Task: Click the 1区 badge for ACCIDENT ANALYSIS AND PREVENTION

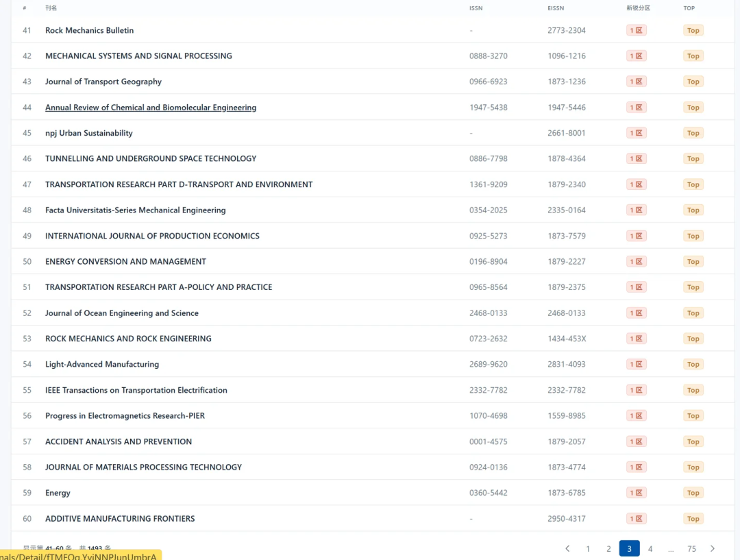Action: click(636, 441)
